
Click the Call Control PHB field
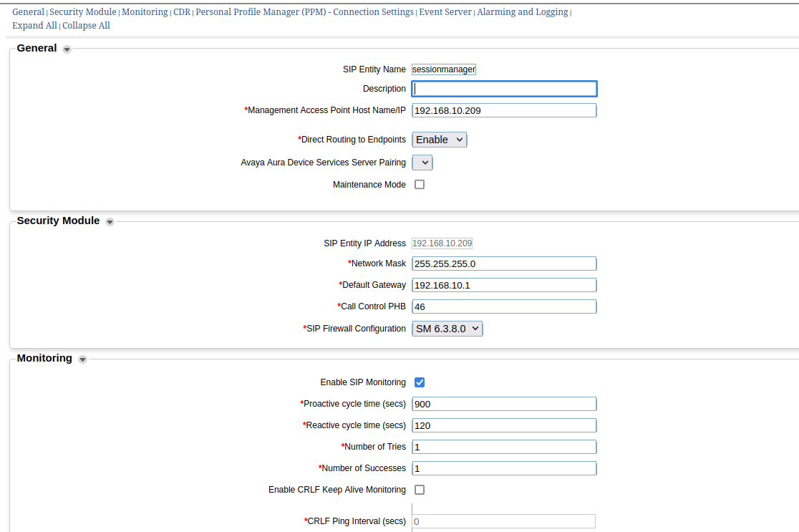pyautogui.click(x=504, y=306)
